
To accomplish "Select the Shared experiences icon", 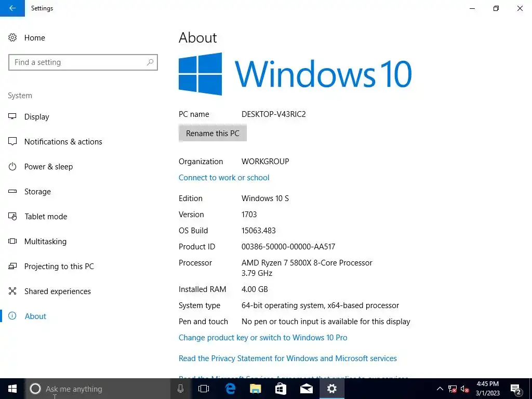I will (x=12, y=291).
